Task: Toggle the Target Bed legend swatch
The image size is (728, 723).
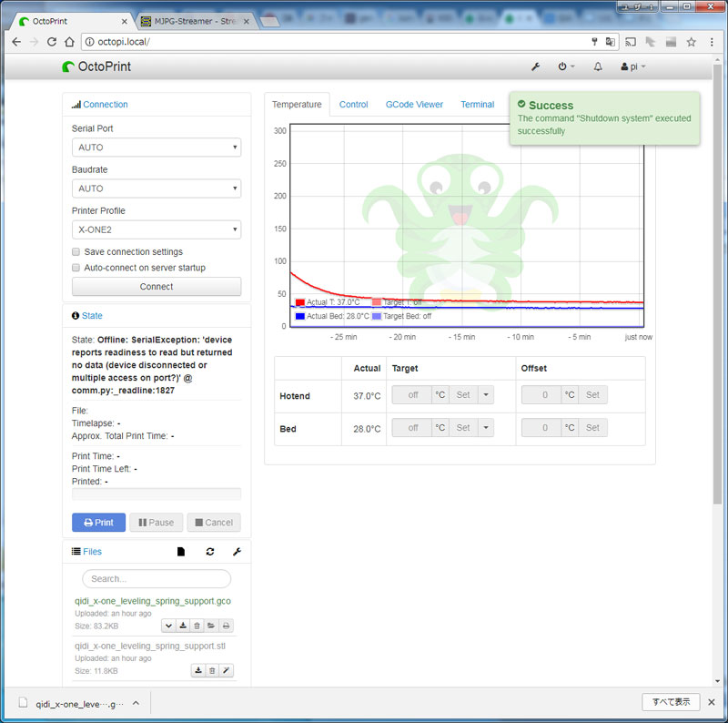Action: tap(377, 317)
